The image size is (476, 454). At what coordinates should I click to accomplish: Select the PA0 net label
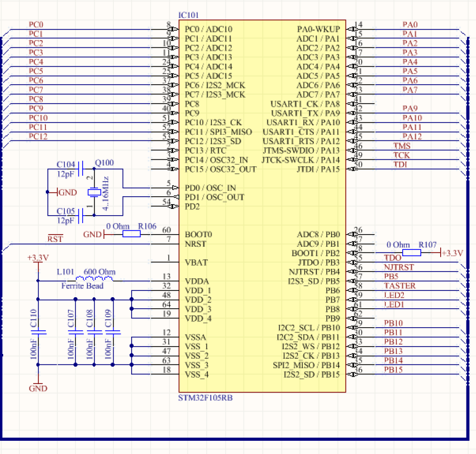pyautogui.click(x=410, y=24)
